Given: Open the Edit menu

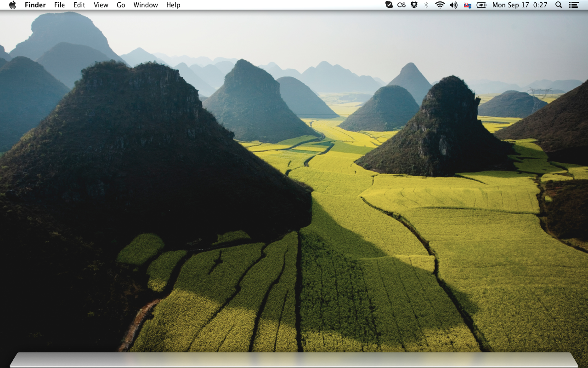Looking at the screenshot, I should coord(79,5).
